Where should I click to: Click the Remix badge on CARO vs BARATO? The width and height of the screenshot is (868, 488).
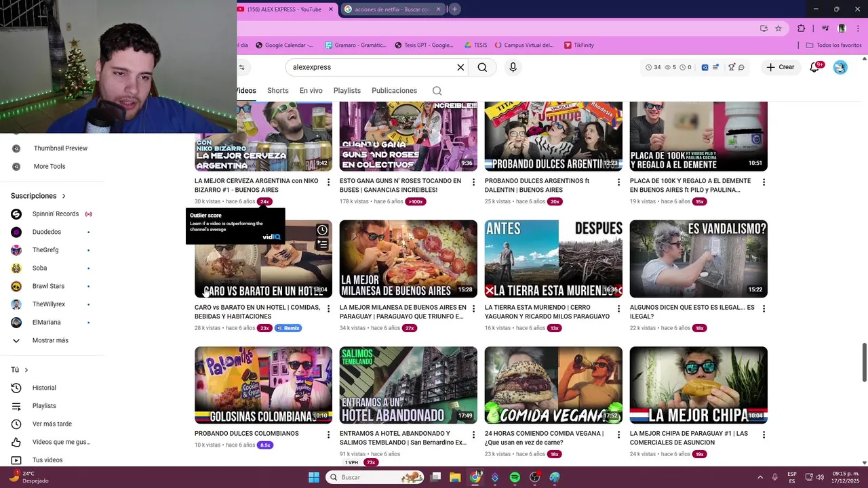tap(288, 328)
